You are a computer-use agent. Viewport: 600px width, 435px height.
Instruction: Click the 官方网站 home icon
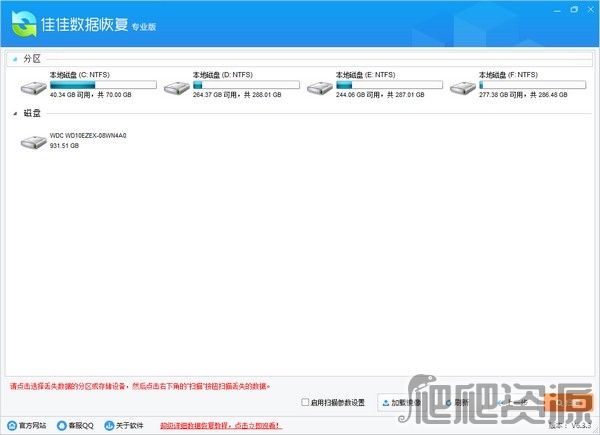(x=12, y=425)
